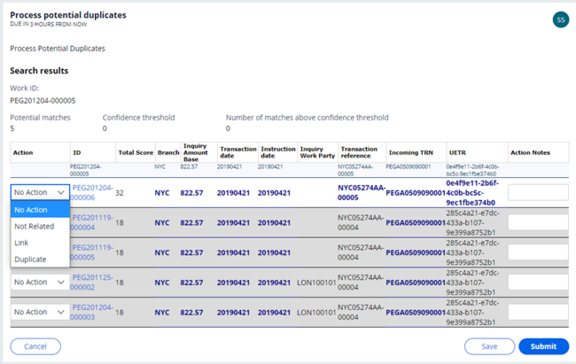The image size is (576, 364).
Task: Click LON100101 in the PEG201204-000003 row
Action: tap(316, 312)
